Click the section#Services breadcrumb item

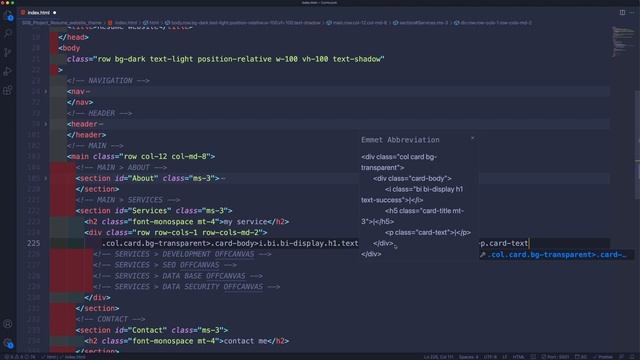(x=420, y=23)
